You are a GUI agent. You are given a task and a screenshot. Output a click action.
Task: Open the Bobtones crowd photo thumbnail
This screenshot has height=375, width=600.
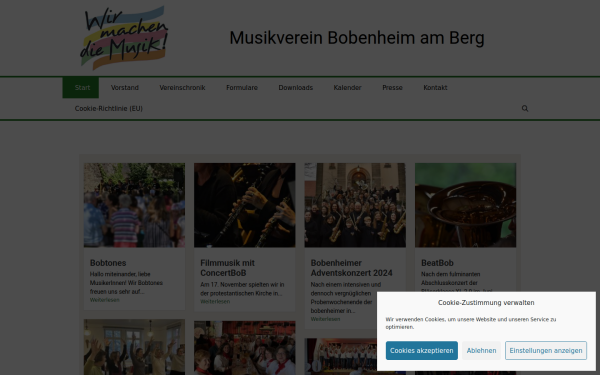tap(134, 205)
